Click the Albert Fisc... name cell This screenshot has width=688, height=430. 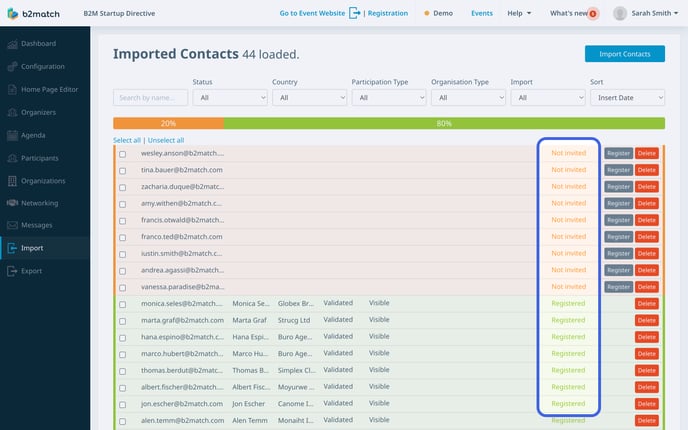point(251,387)
